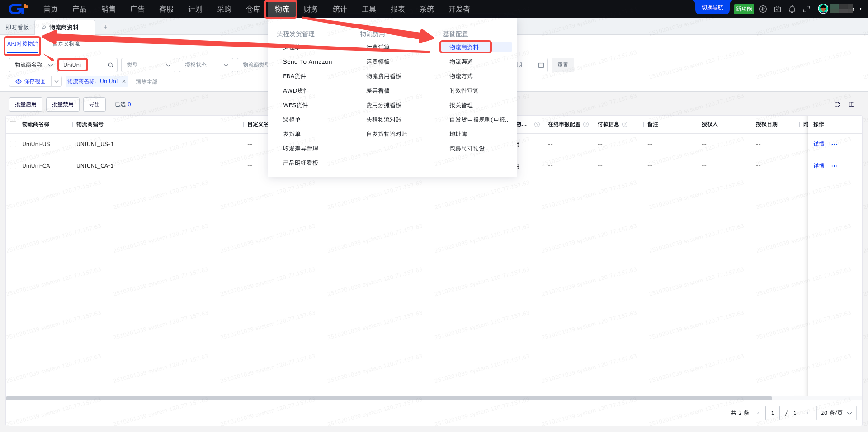The height and width of the screenshot is (433, 868).
Task: Toggle the select-all checkbox in table header
Action: click(13, 124)
